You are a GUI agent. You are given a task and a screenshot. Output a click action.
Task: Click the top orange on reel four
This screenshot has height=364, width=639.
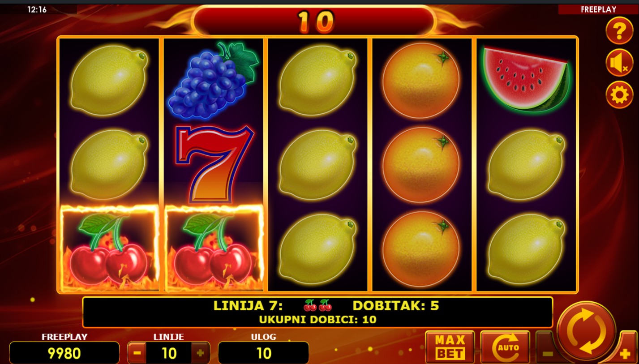pyautogui.click(x=421, y=81)
